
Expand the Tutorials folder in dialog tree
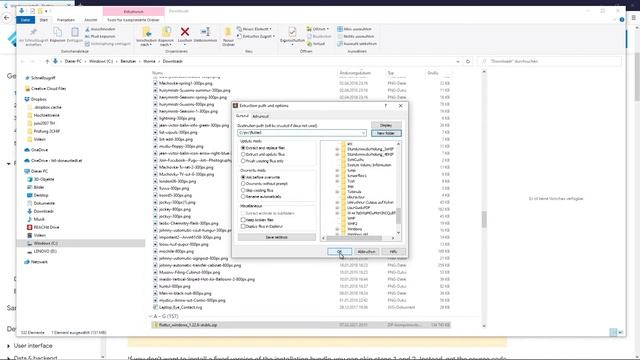point(337,192)
